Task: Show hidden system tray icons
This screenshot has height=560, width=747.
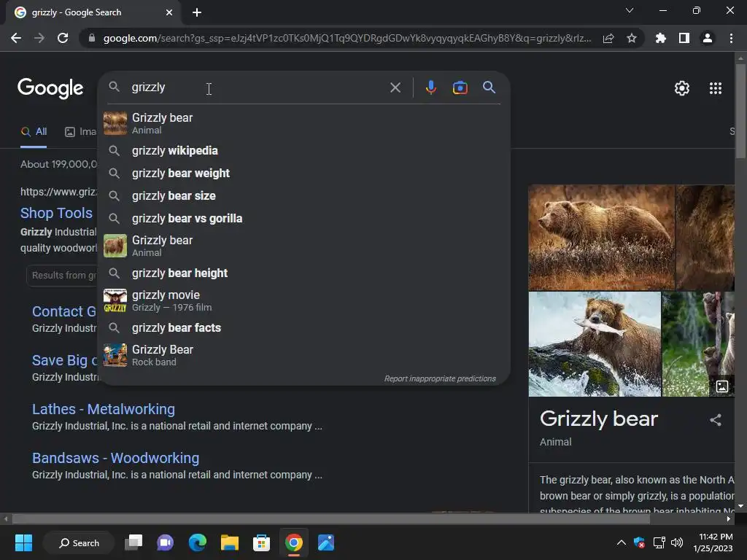Action: coord(622,542)
